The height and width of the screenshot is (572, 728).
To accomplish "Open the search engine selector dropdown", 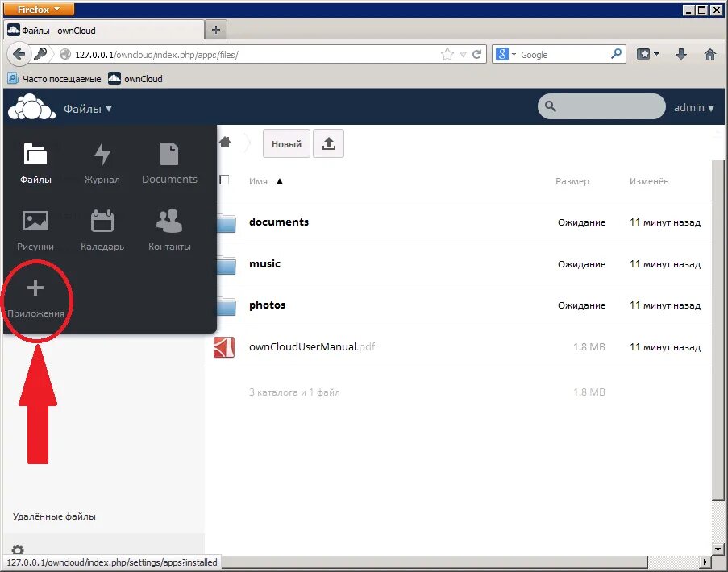I will click(514, 54).
